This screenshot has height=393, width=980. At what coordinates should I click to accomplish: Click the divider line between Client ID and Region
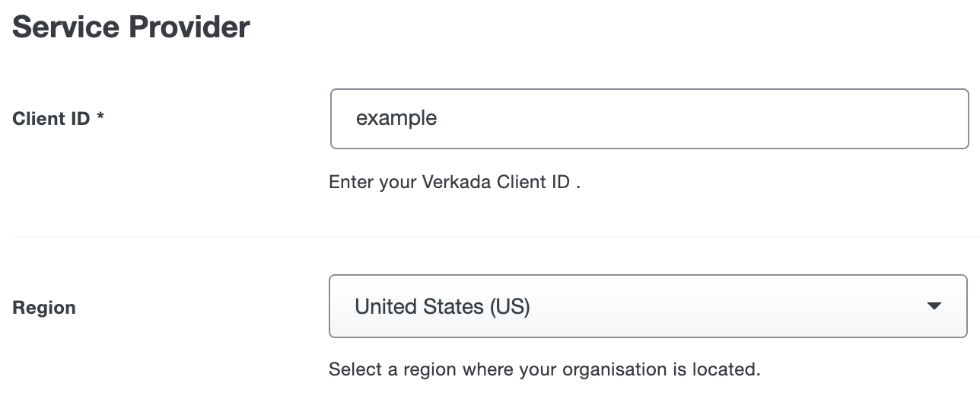click(495, 237)
